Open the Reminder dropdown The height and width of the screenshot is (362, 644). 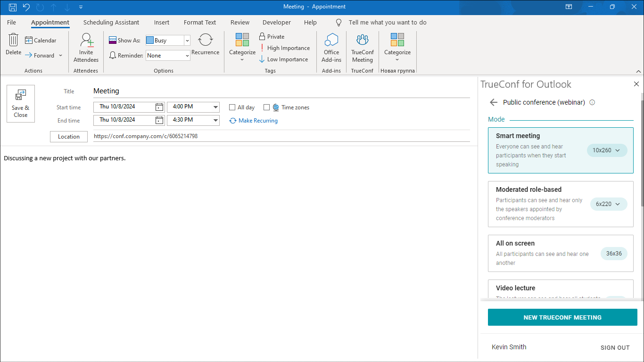(x=187, y=56)
